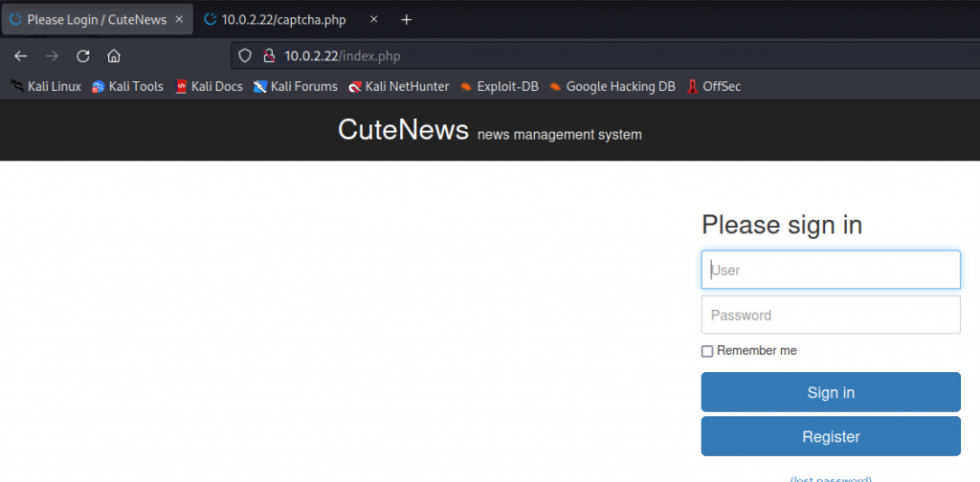
Task: Click the reload page icon
Action: tap(83, 55)
